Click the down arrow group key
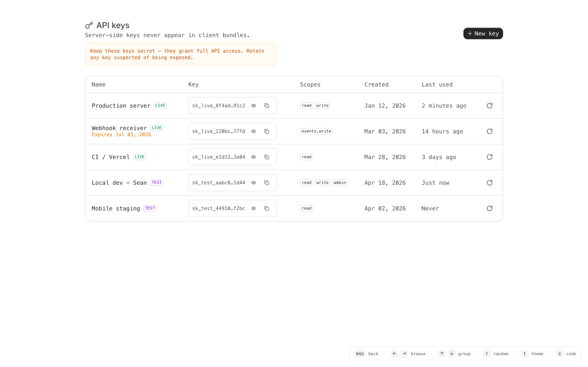Screen dimensions: 588x367 pos(452,353)
